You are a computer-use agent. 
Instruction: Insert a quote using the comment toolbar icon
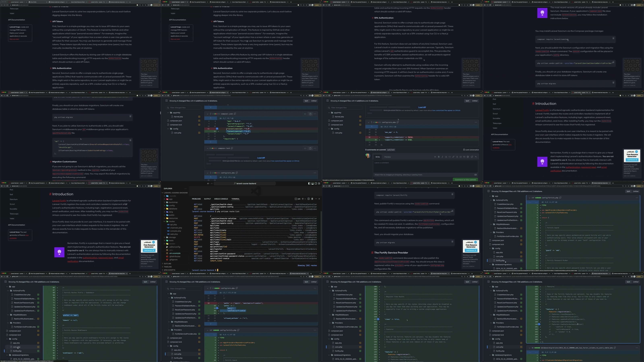click(x=446, y=157)
